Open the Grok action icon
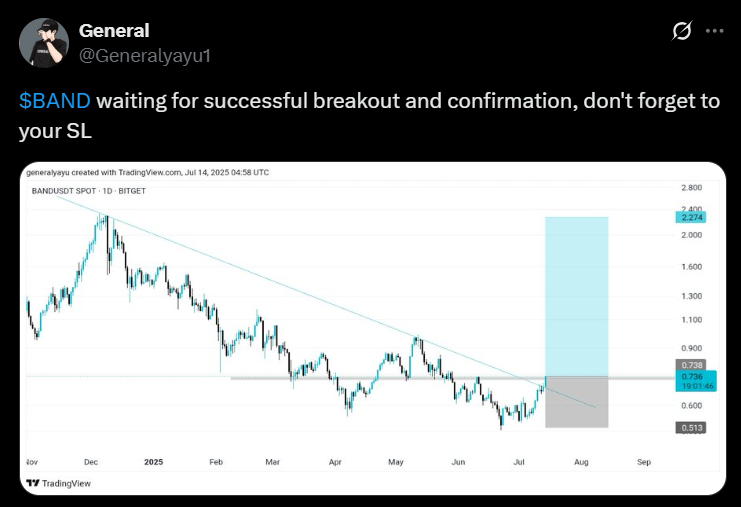 (681, 31)
